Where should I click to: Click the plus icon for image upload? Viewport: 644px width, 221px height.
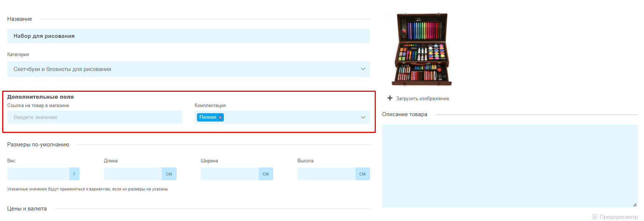pos(390,98)
